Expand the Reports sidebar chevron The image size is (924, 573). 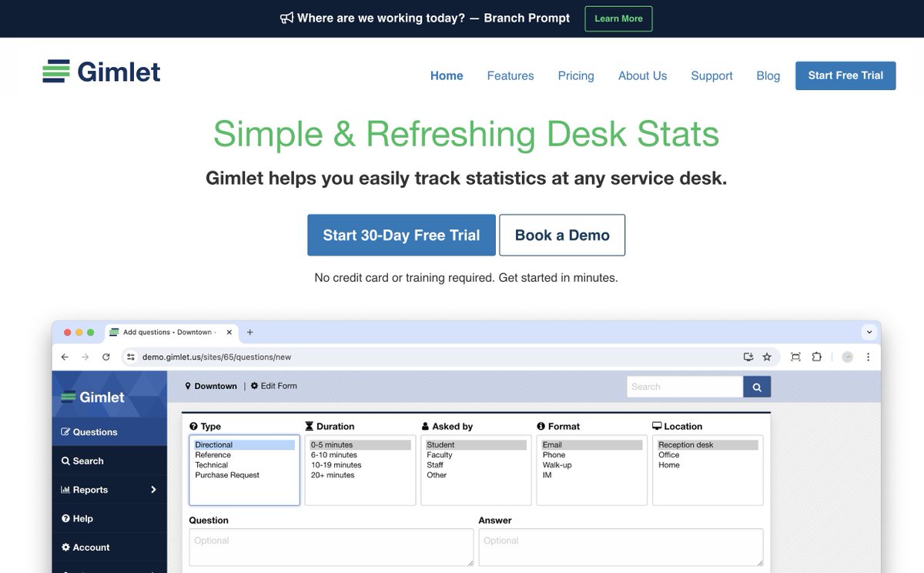click(x=153, y=490)
